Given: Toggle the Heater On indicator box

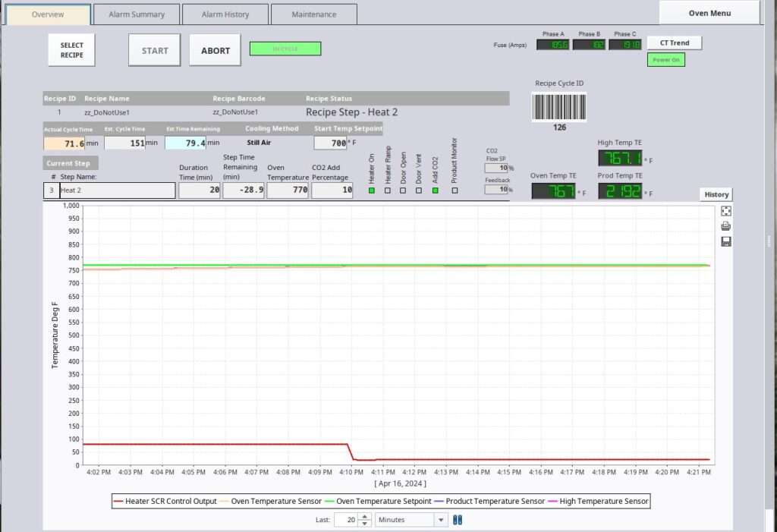Looking at the screenshot, I should (x=372, y=190).
